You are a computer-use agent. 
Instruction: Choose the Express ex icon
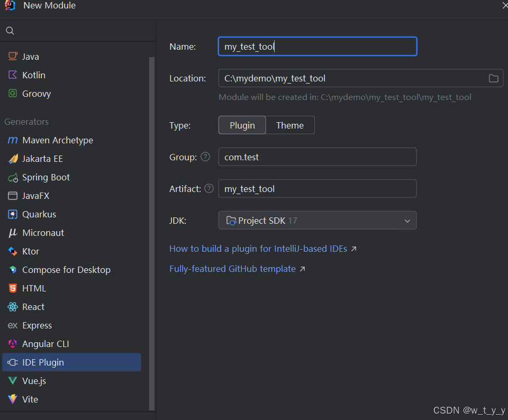pos(13,325)
